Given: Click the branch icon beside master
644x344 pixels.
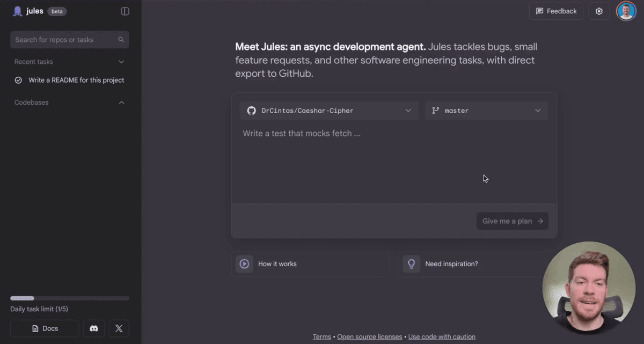Looking at the screenshot, I should (435, 111).
